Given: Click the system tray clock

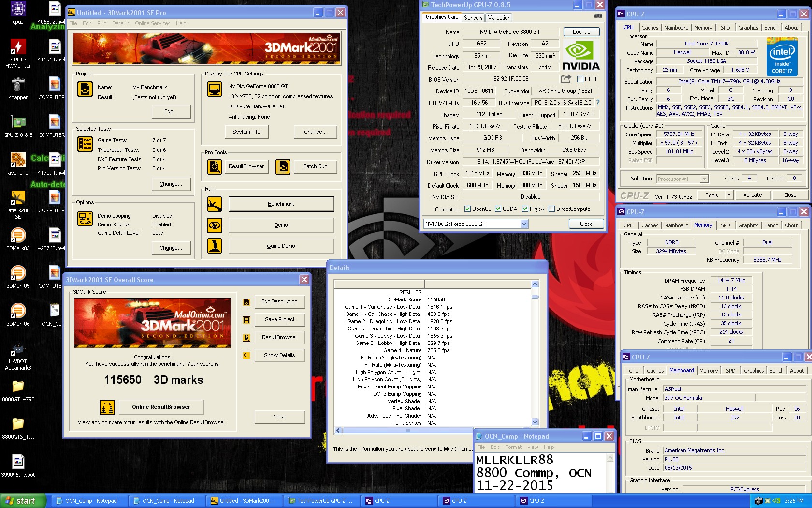Looking at the screenshot, I should click(x=794, y=501).
